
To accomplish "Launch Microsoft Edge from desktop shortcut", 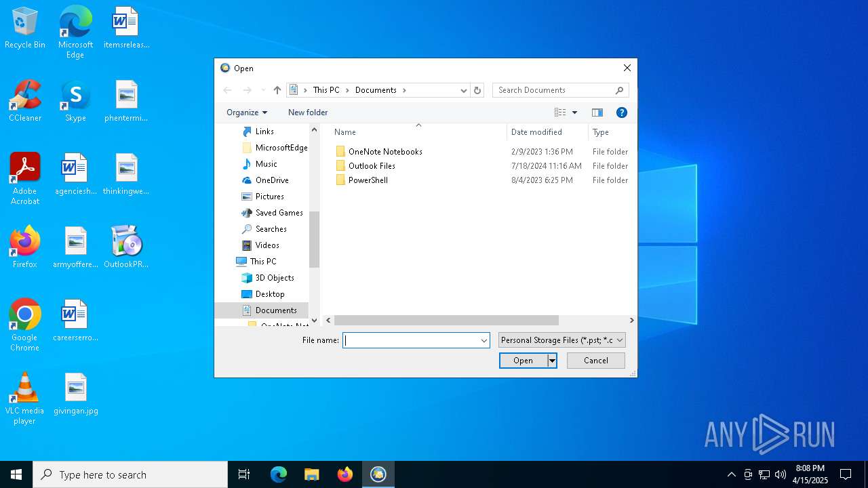I will click(x=75, y=32).
